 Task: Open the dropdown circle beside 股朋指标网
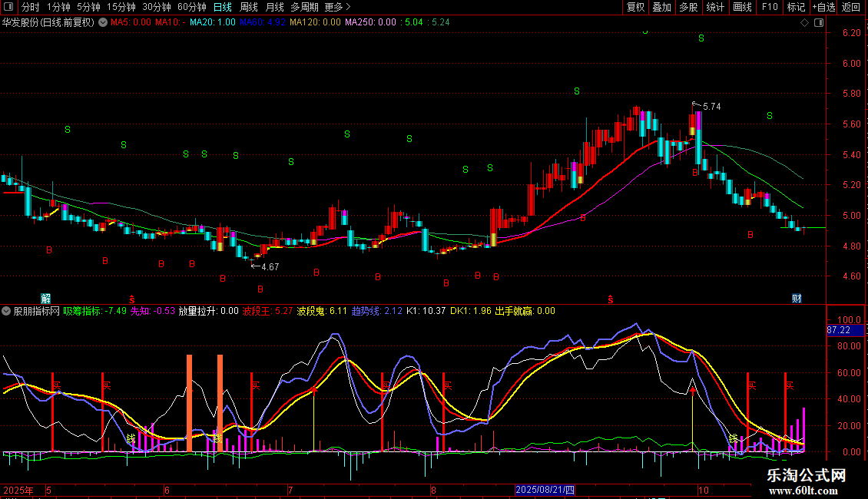point(6,311)
